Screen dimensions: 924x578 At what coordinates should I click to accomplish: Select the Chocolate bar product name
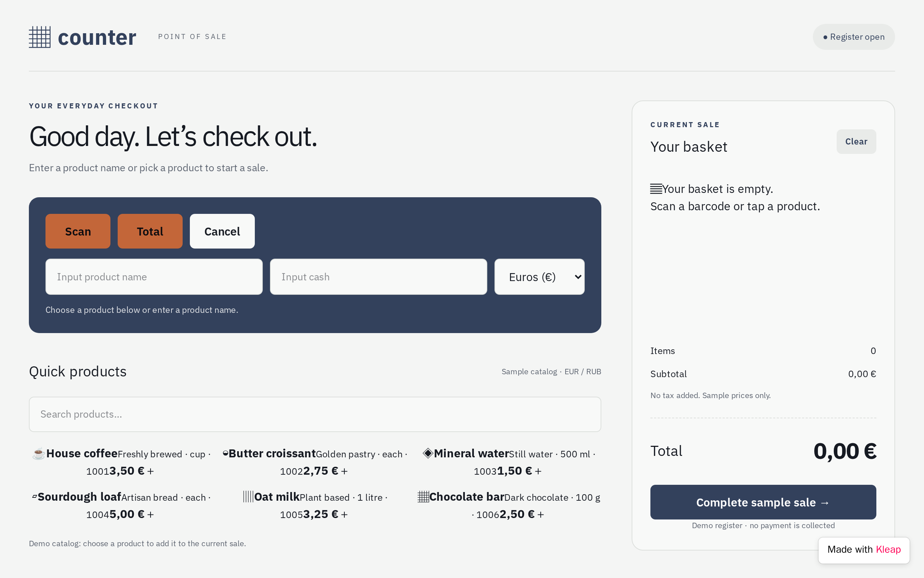pos(467,497)
